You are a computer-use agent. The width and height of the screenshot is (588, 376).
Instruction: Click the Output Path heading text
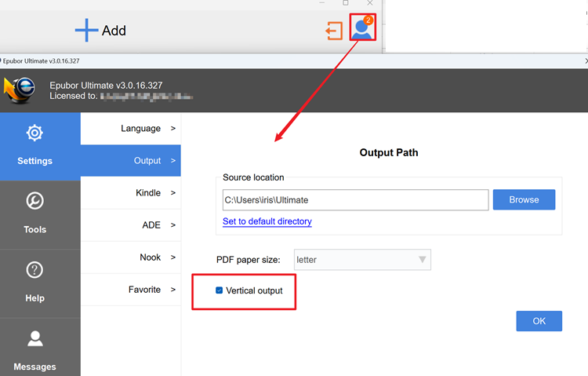389,152
